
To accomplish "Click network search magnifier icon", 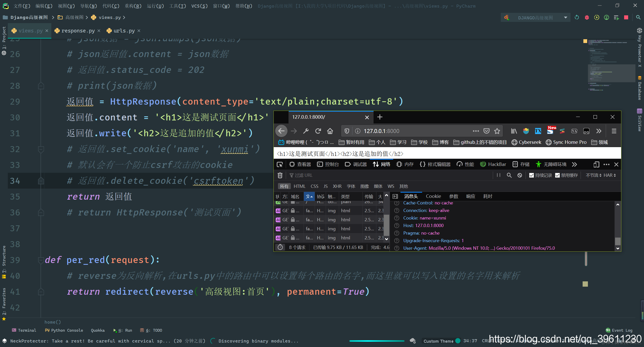I will [x=509, y=175].
